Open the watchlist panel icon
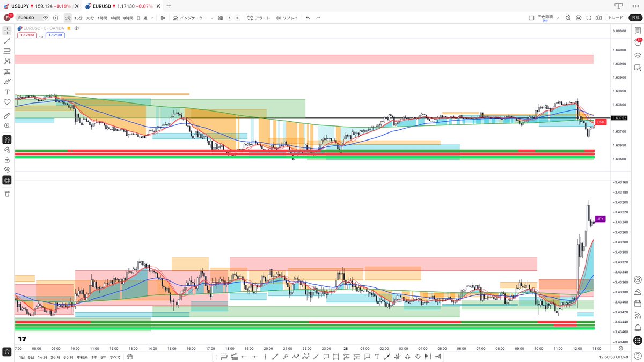Image resolution: width=644 pixels, height=362 pixels. (x=638, y=31)
